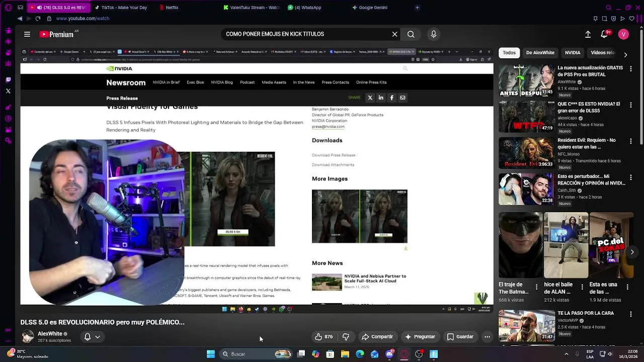
Task: Select the 'NVIDIA' filter chip
Action: 573,53
